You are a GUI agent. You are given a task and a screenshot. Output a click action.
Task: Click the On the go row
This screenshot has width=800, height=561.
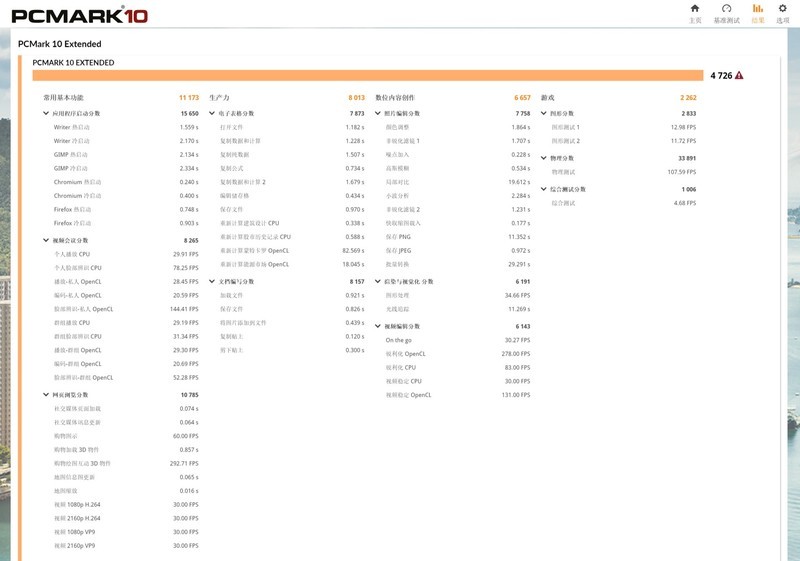point(458,340)
